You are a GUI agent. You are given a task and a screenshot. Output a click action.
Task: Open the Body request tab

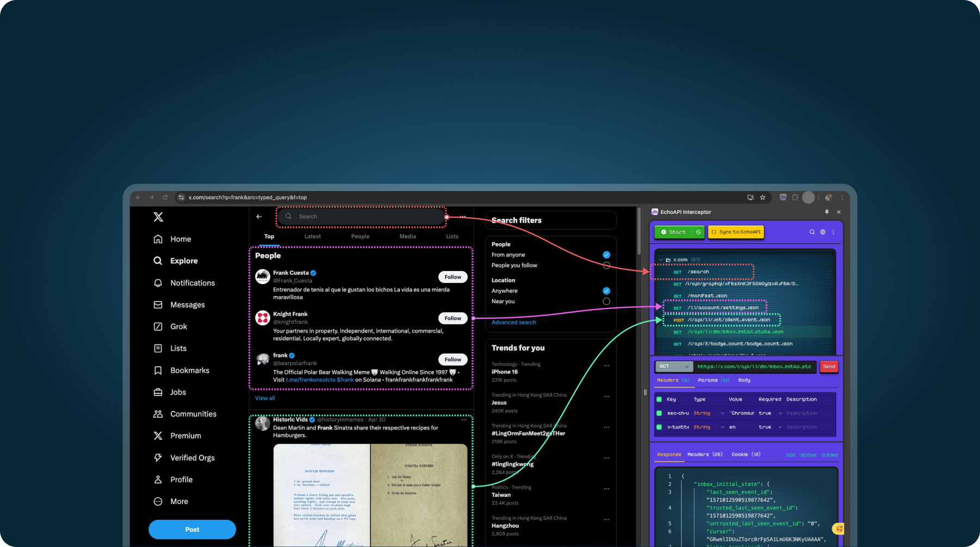pos(744,380)
